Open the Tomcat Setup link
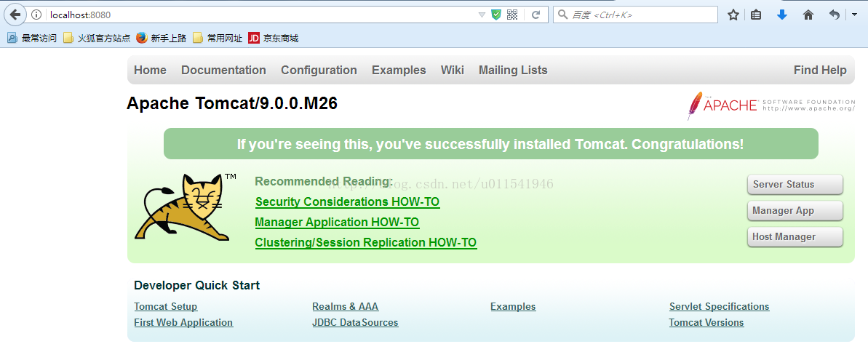The height and width of the screenshot is (352, 868). [x=165, y=307]
